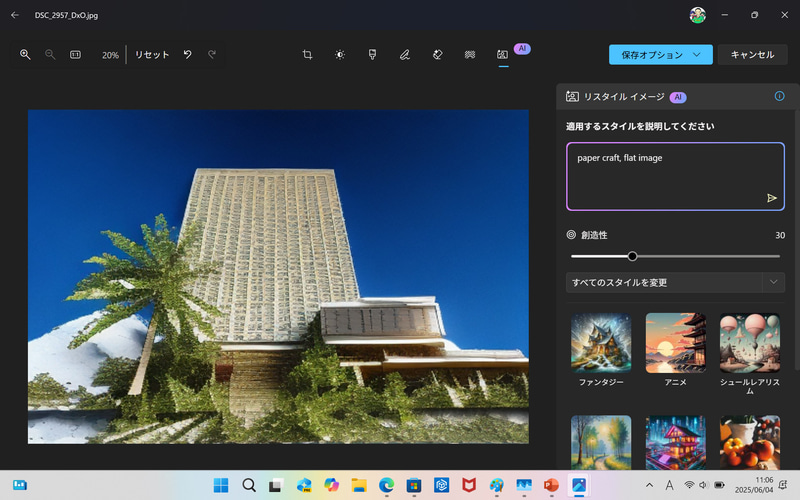Select the Restyle Image AI tool

tap(503, 54)
